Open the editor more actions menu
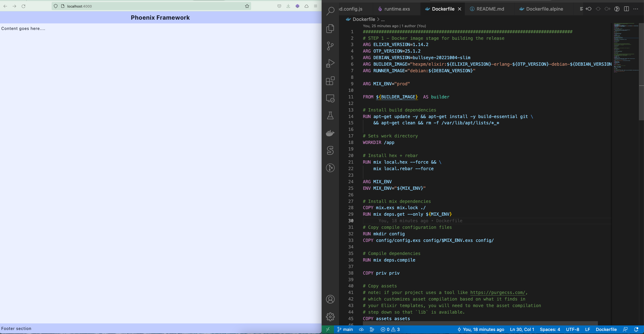 point(636,9)
